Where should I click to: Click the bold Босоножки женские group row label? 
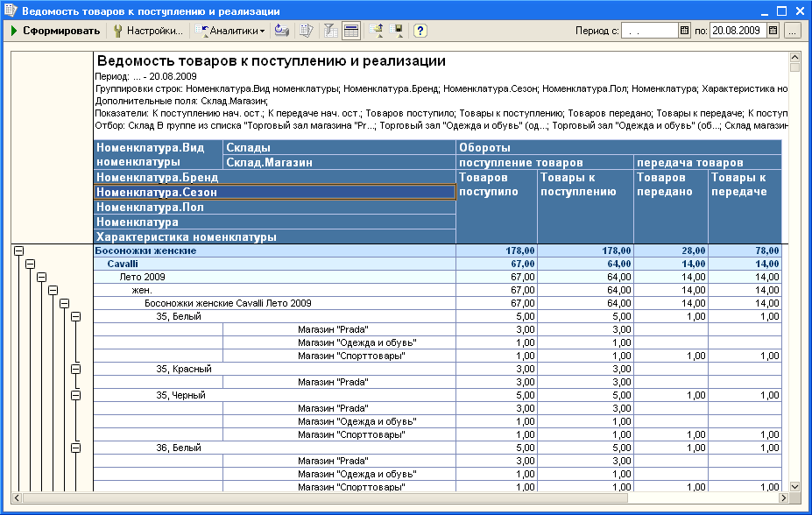[145, 251]
